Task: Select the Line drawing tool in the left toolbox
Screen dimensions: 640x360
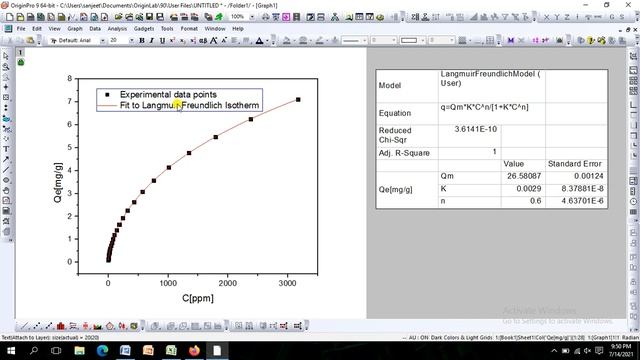Action: [x=6, y=170]
